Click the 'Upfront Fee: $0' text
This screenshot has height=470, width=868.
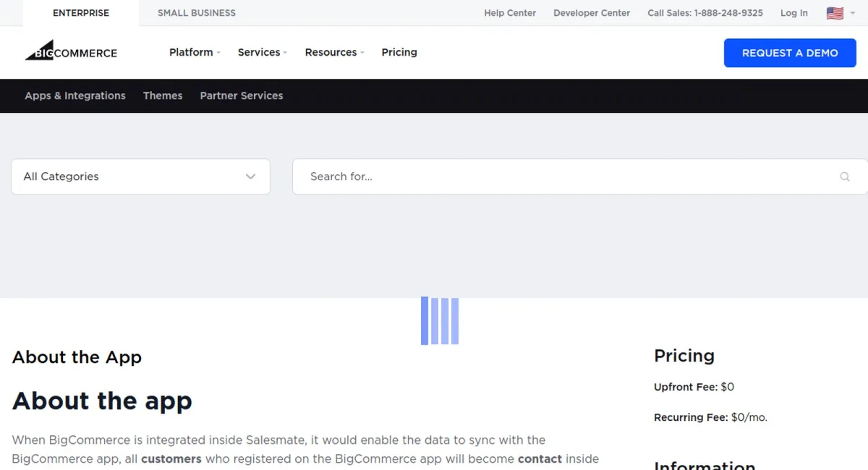click(694, 387)
